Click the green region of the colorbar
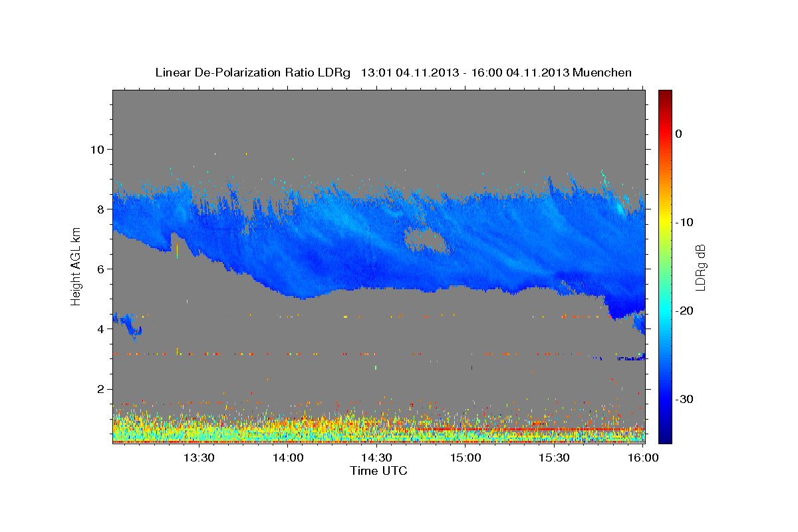The height and width of the screenshot is (532, 798). (x=665, y=266)
